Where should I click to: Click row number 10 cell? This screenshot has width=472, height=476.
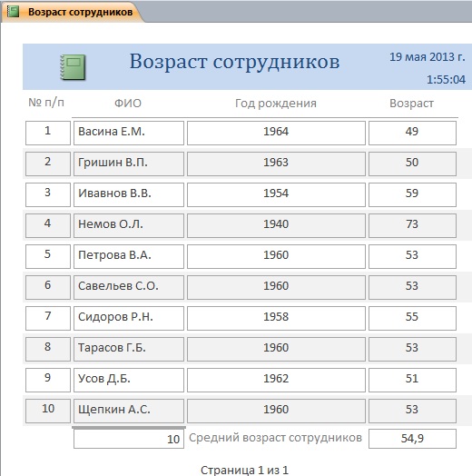[x=48, y=411]
